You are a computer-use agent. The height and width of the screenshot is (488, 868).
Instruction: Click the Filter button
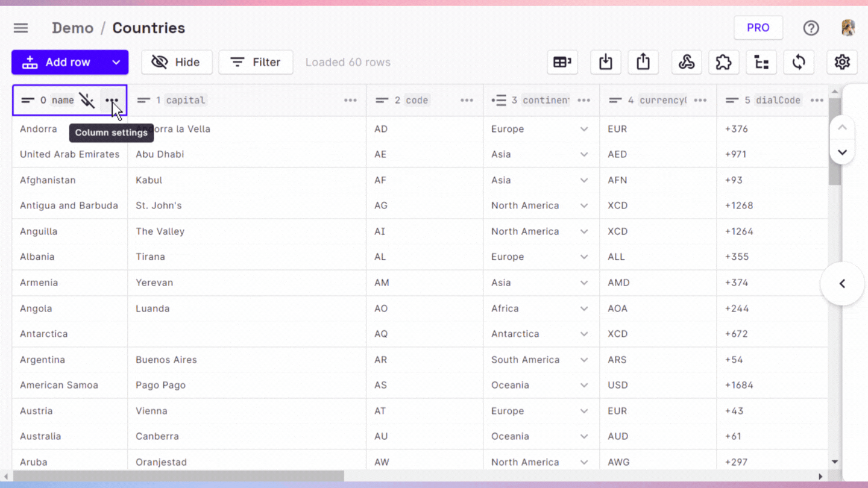coord(256,62)
